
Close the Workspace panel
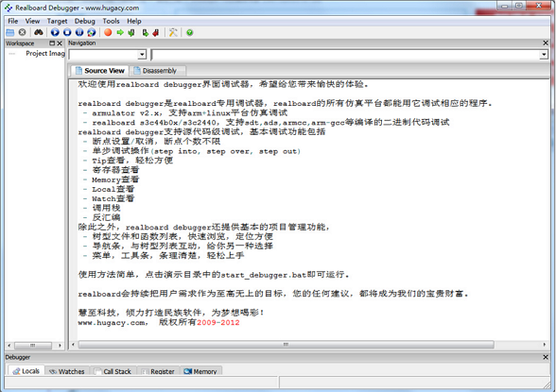tap(60, 43)
